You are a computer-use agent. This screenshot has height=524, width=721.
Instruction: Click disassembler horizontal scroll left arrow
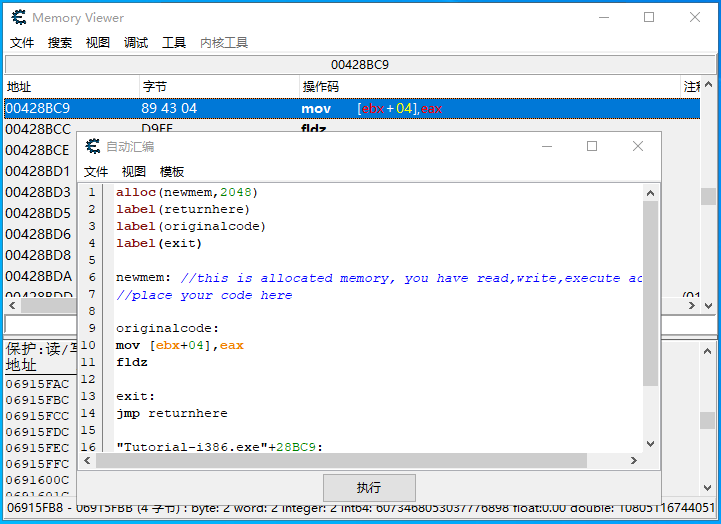coord(12,306)
